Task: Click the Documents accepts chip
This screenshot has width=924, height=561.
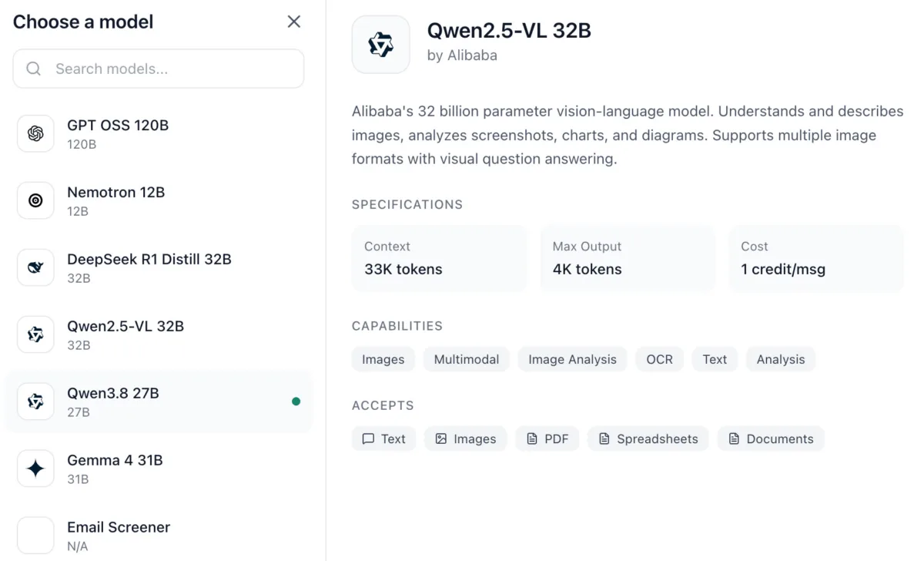Action: click(x=771, y=438)
